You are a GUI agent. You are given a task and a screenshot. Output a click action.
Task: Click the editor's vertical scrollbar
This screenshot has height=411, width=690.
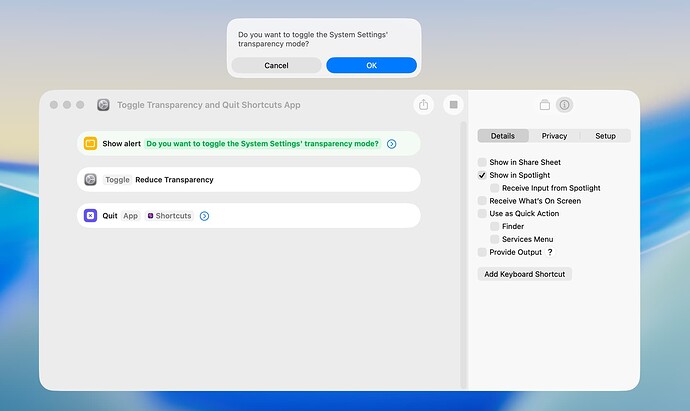point(463,255)
